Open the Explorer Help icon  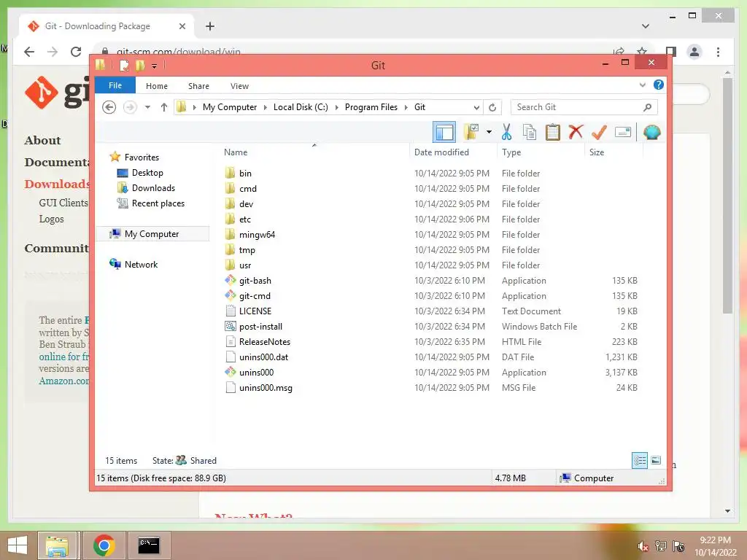point(659,85)
